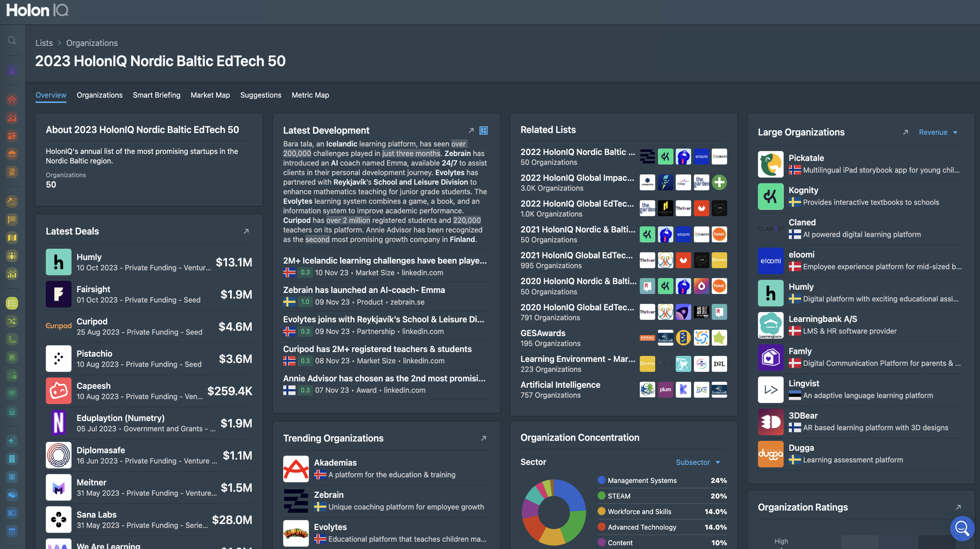The height and width of the screenshot is (549, 980).
Task: Open the yellow folded map sidebar icon
Action: point(12,238)
